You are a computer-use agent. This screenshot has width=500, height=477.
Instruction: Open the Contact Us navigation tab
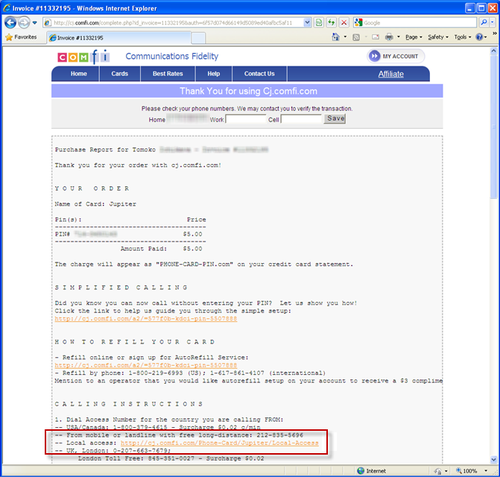point(259,74)
